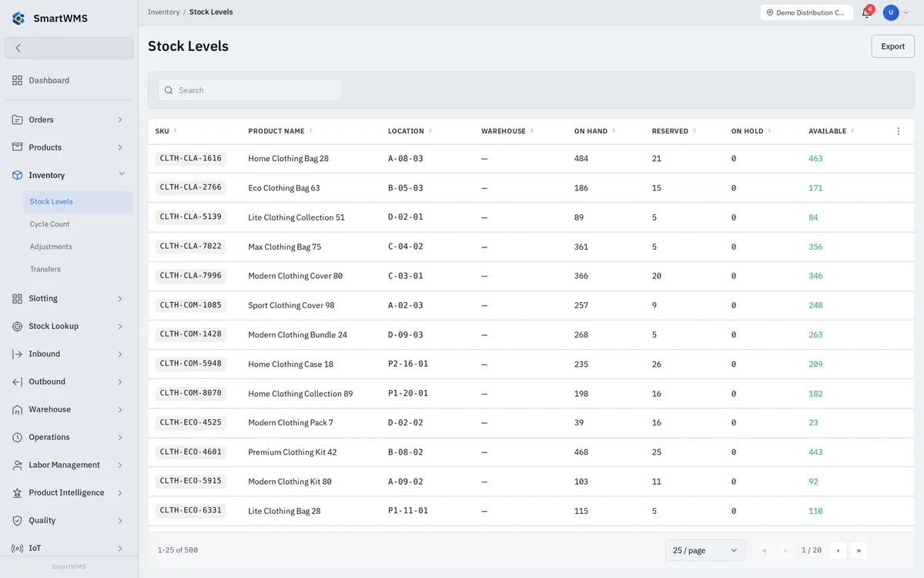Click the IoT signal icon
This screenshot has width=924, height=578.
(x=17, y=548)
